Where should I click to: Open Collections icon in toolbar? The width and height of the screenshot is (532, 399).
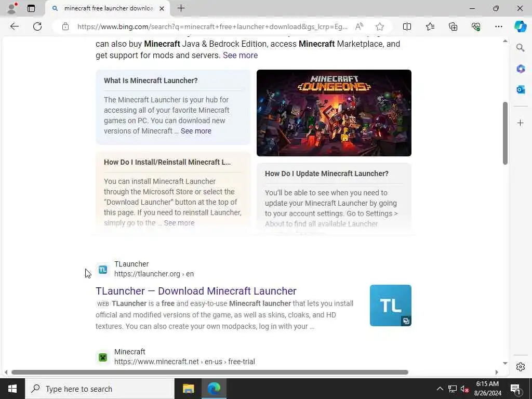pyautogui.click(x=453, y=26)
